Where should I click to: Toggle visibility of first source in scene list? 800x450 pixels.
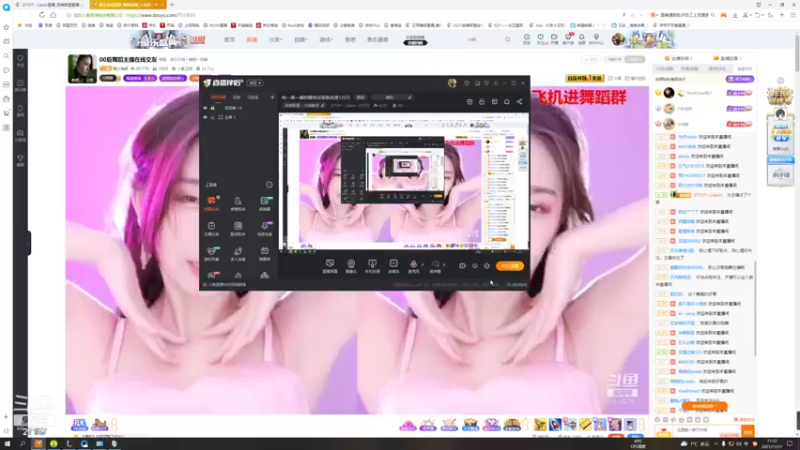click(x=205, y=108)
